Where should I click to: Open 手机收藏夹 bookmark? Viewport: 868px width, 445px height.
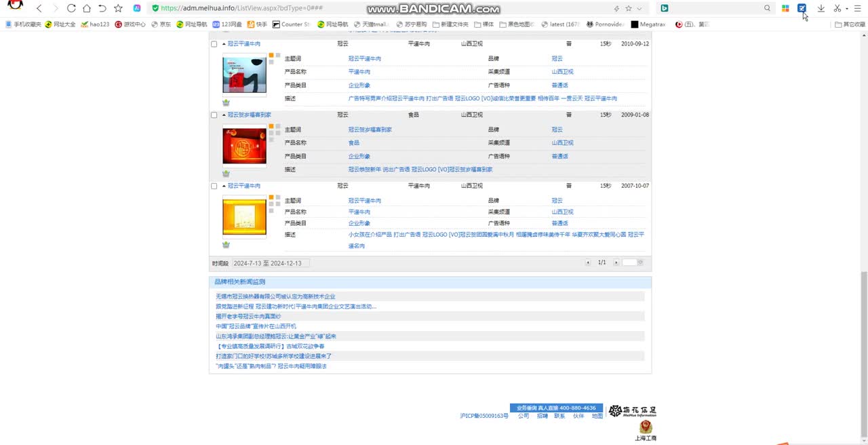point(23,24)
